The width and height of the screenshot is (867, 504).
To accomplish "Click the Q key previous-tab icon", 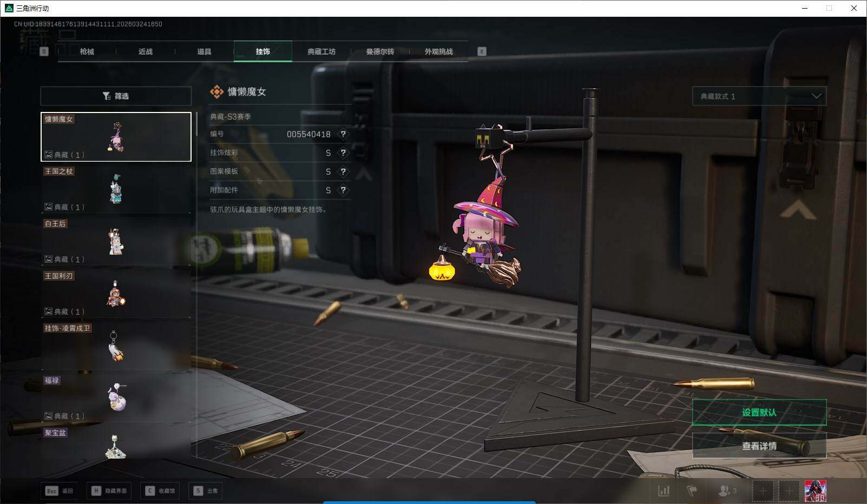I will tap(44, 51).
